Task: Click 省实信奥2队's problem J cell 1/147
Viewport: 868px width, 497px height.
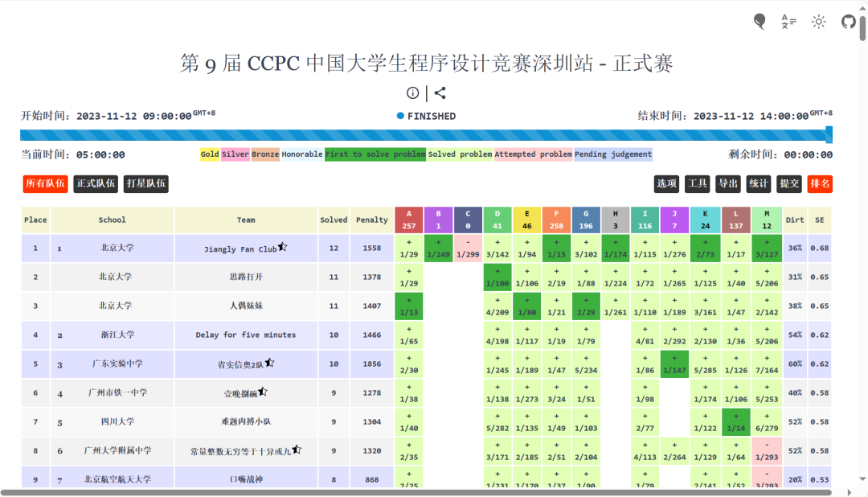Action: pyautogui.click(x=674, y=364)
